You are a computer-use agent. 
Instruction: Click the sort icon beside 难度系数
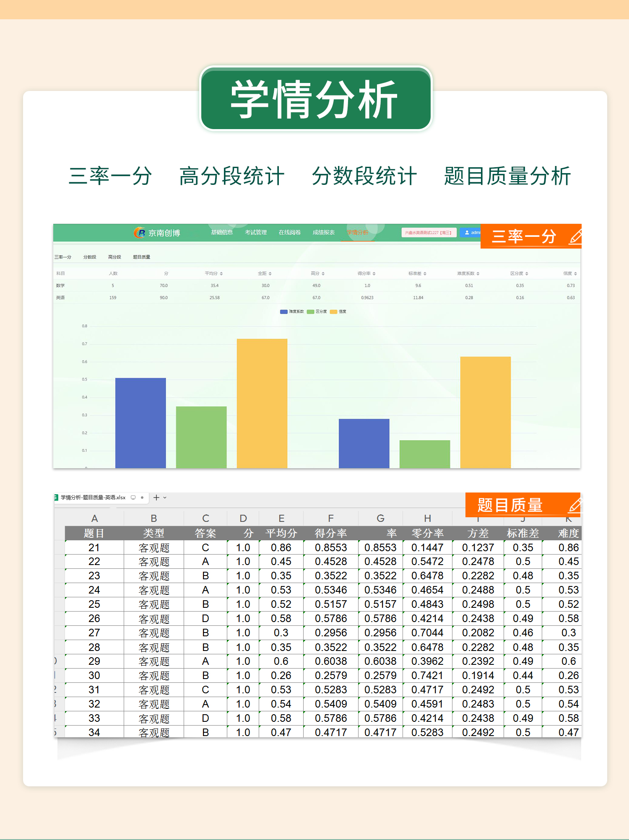pyautogui.click(x=478, y=274)
